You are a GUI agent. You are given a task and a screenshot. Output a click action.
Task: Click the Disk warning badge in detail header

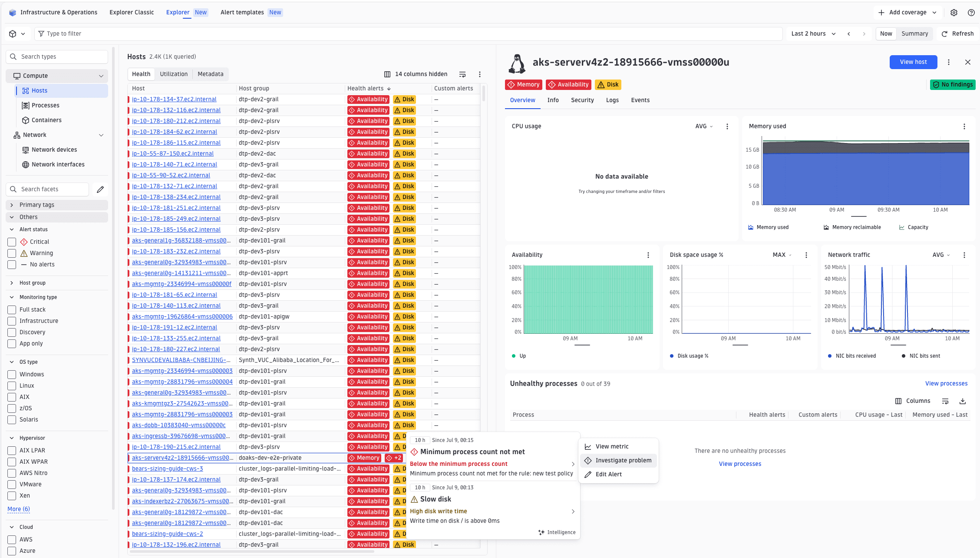click(x=608, y=85)
